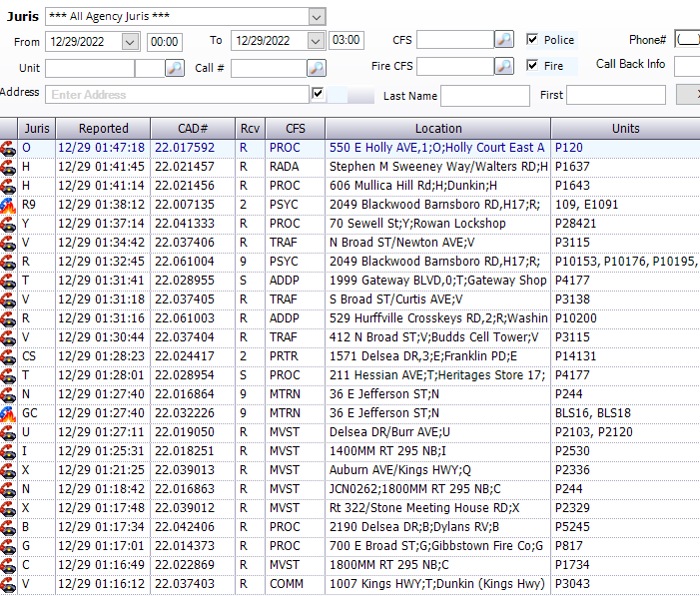Screen dimensions: 700x596
Task: Click police icon for CAD# 22.019050
Action: tap(8, 432)
